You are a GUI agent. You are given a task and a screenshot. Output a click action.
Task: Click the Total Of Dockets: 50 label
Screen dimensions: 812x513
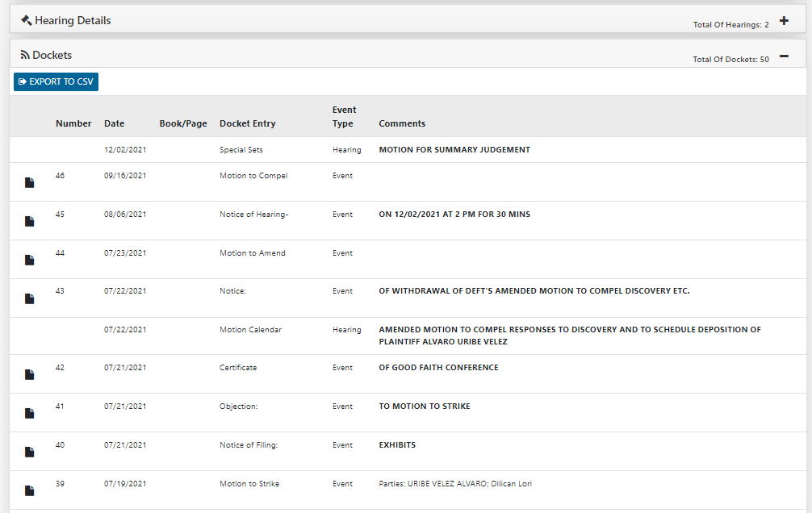tap(731, 60)
